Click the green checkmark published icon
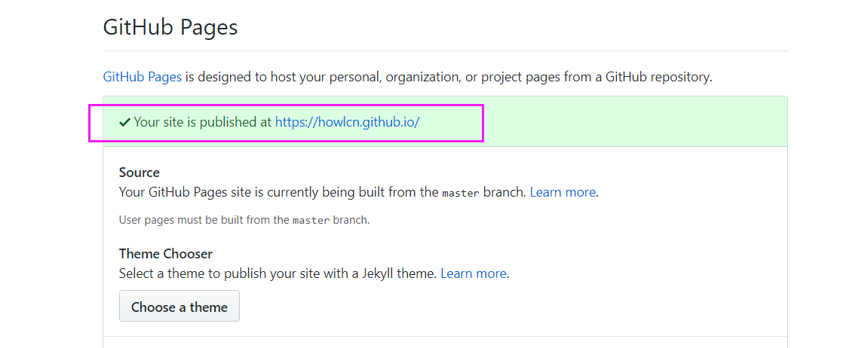The width and height of the screenshot is (868, 348). pyautogui.click(x=124, y=122)
